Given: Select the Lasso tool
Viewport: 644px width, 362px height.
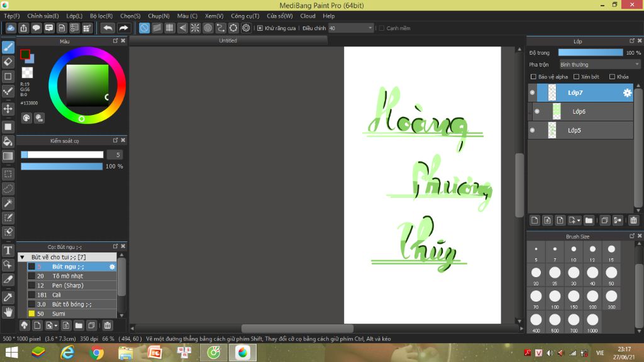Looking at the screenshot, I should [x=8, y=189].
